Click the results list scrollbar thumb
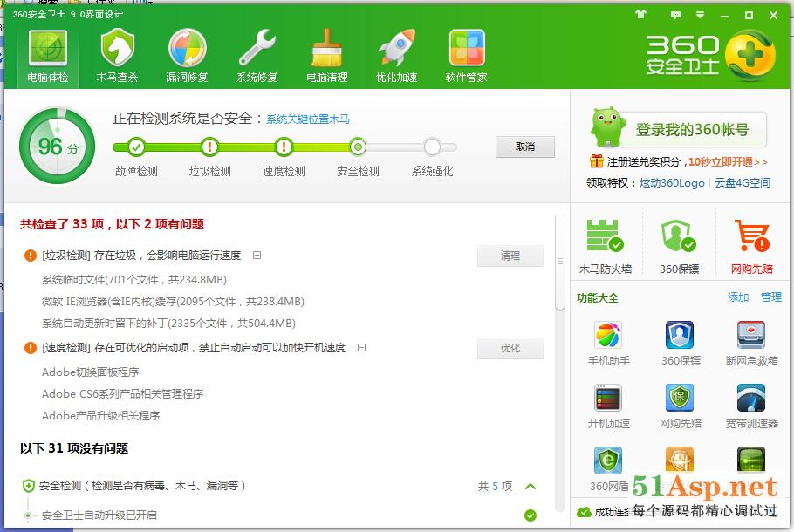Image resolution: width=794 pixels, height=532 pixels. click(x=559, y=262)
